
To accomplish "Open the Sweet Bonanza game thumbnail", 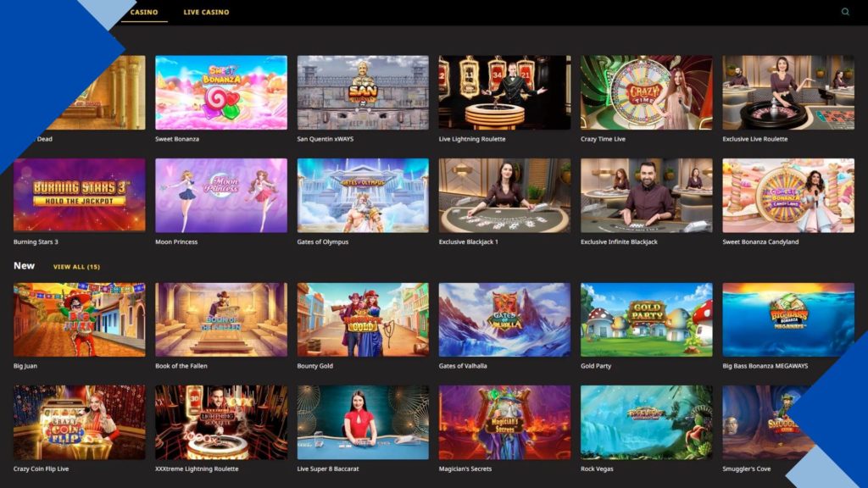I will coord(221,92).
